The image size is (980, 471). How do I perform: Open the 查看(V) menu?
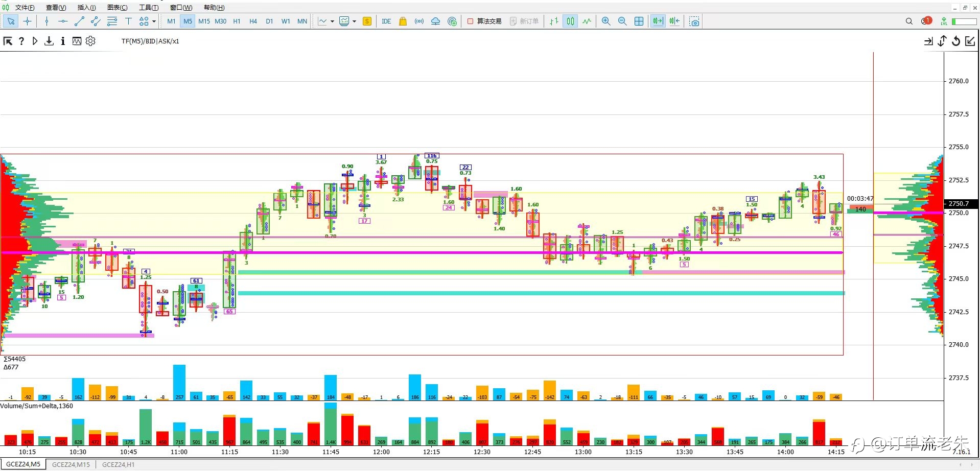coord(56,7)
